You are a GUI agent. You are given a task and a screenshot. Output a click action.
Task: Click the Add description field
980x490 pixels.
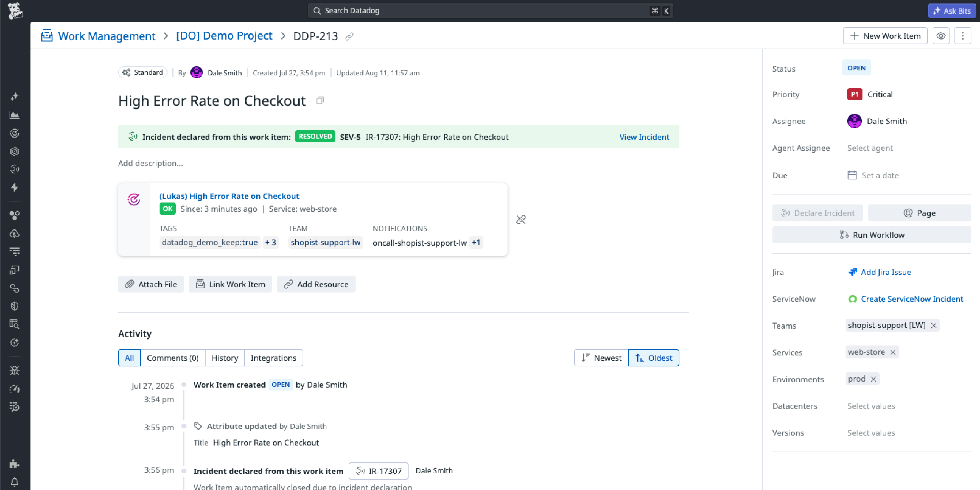tap(150, 163)
